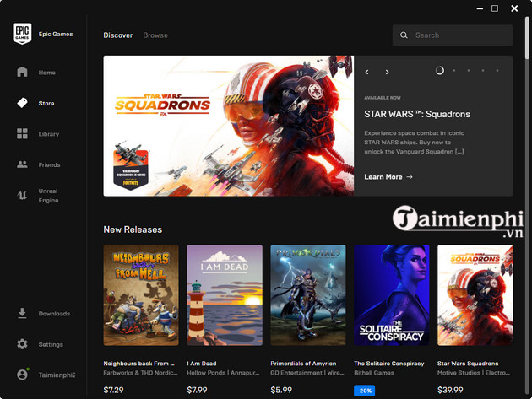The image size is (532, 399).
Task: Open STAR WARS: Squadrons banner title
Action: coord(417,114)
